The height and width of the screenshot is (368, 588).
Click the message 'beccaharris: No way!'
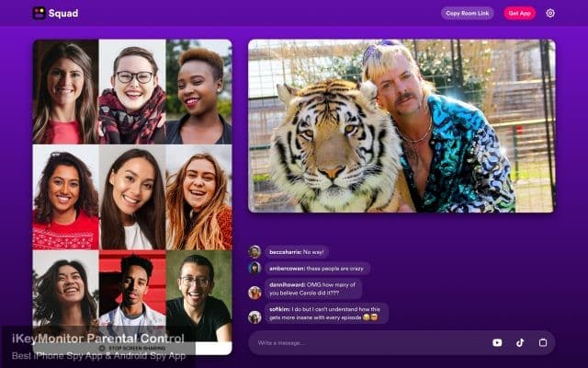(x=297, y=252)
